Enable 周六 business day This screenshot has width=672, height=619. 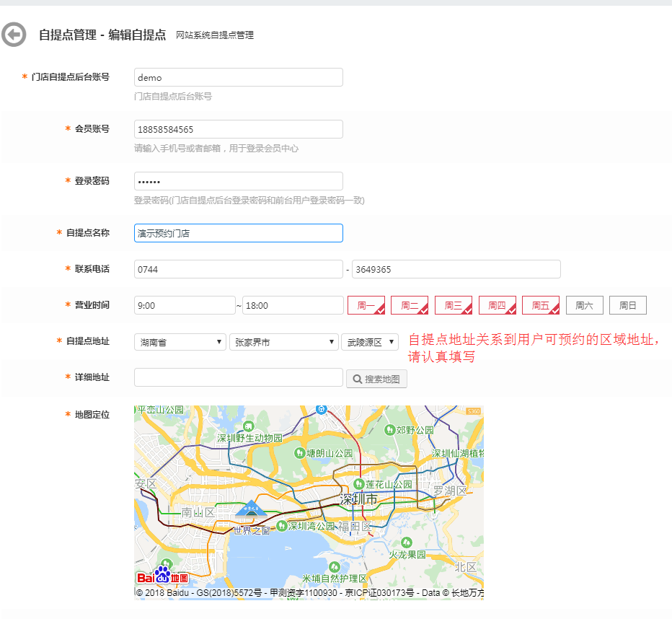click(x=584, y=305)
